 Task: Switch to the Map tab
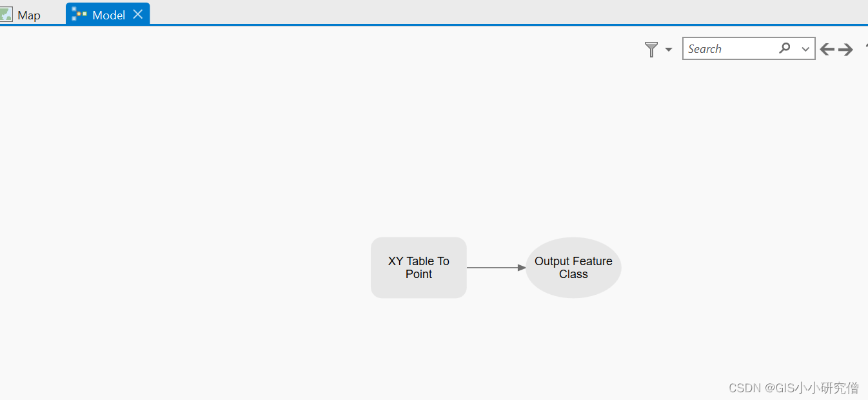[29, 14]
